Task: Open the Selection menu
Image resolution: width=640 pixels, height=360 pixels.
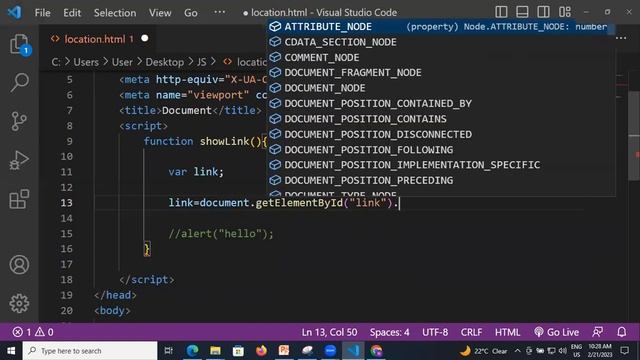Action: [x=115, y=13]
